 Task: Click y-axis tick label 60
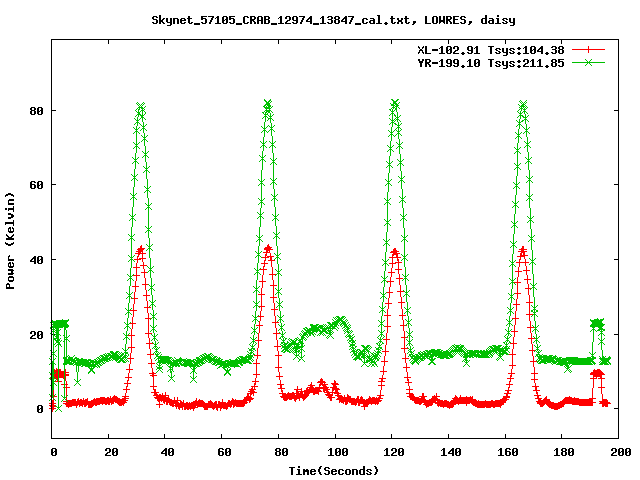click(x=37, y=185)
